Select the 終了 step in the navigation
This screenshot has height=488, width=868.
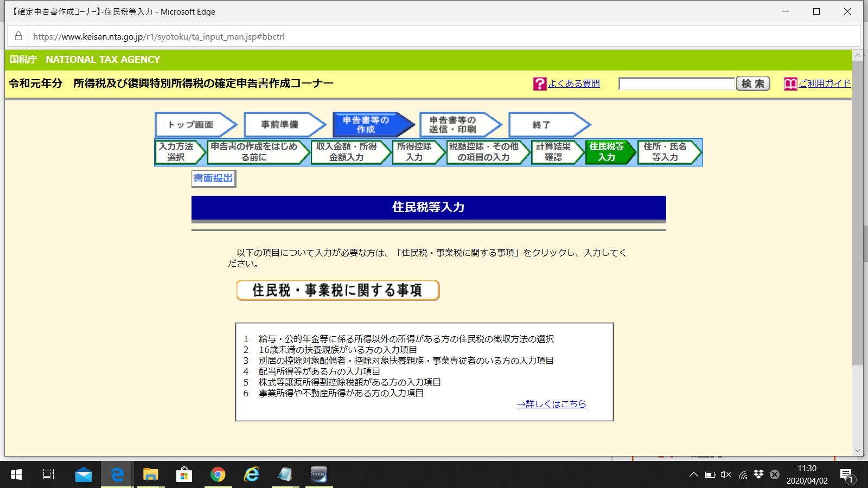point(542,124)
